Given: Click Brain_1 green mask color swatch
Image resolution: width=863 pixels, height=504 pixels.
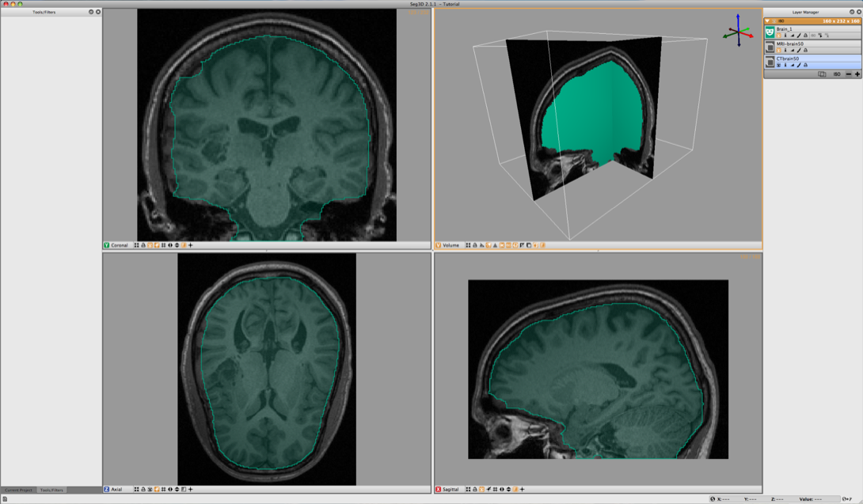Looking at the screenshot, I should pos(770,32).
